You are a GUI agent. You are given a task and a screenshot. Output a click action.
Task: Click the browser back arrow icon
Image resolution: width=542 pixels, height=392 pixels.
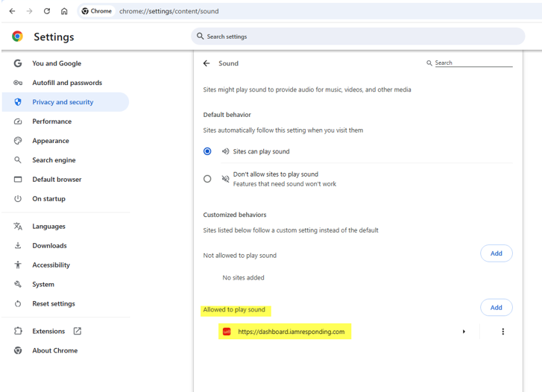(x=13, y=11)
